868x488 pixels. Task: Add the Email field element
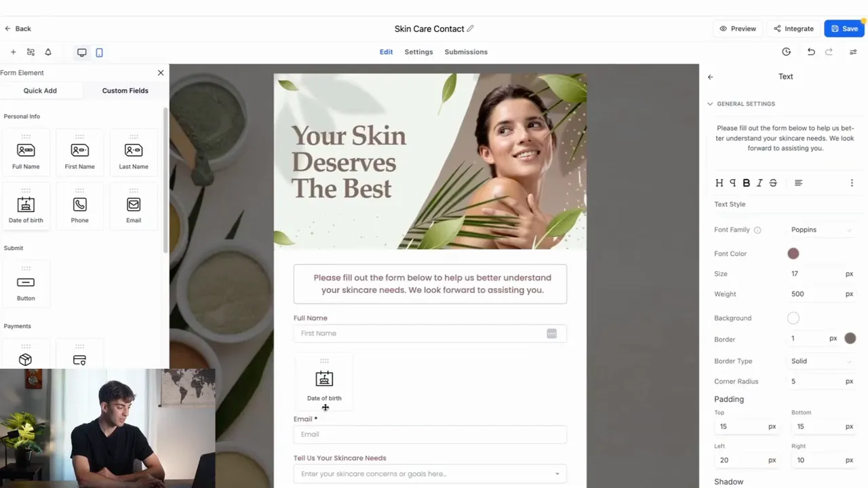pos(134,207)
